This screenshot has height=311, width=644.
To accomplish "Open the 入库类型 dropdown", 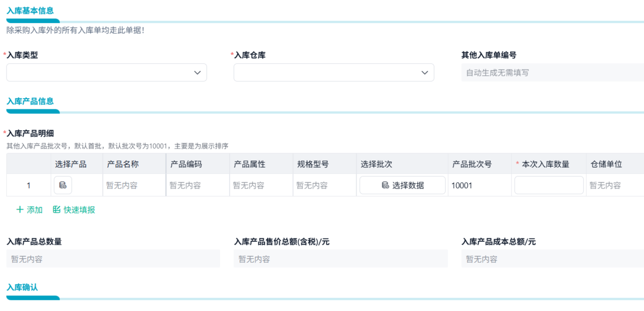I will 106,72.
